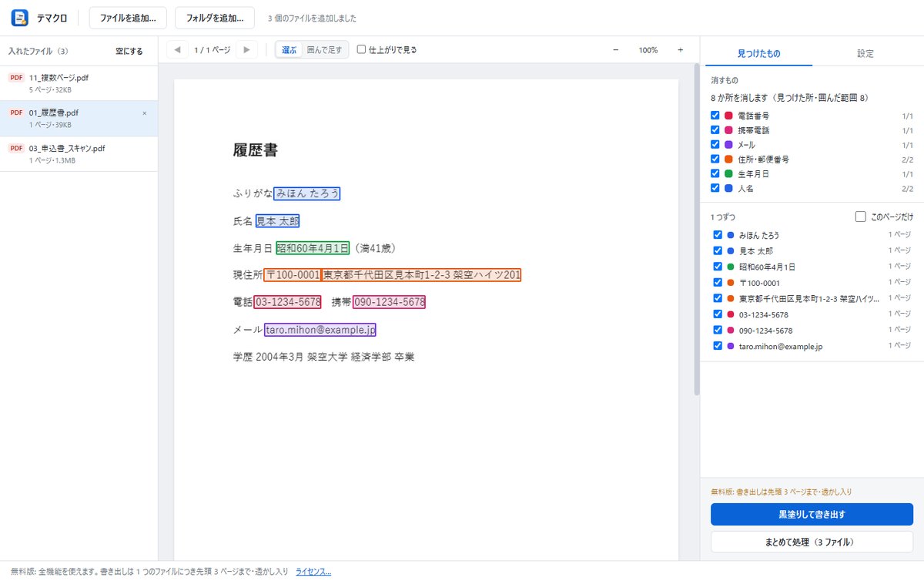Select 03_申込書_スキャン.pdf in the file list
Screen dimensions: 924x581
point(79,153)
